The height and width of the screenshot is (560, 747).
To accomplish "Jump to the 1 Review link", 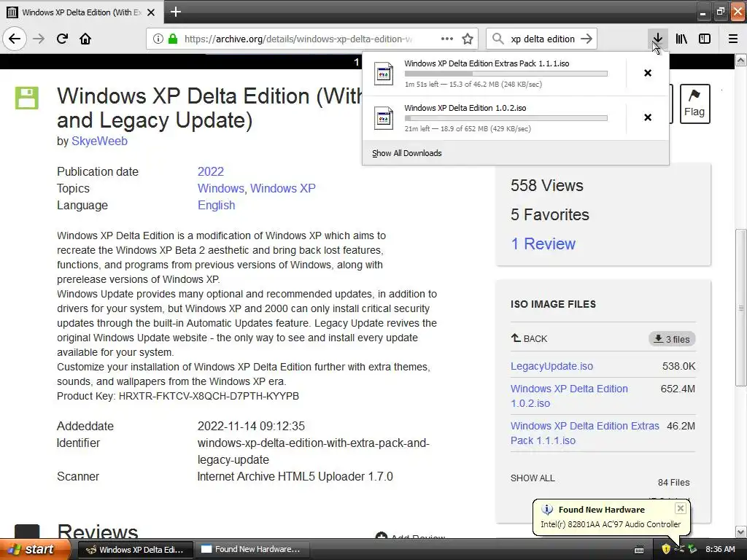I will [543, 244].
